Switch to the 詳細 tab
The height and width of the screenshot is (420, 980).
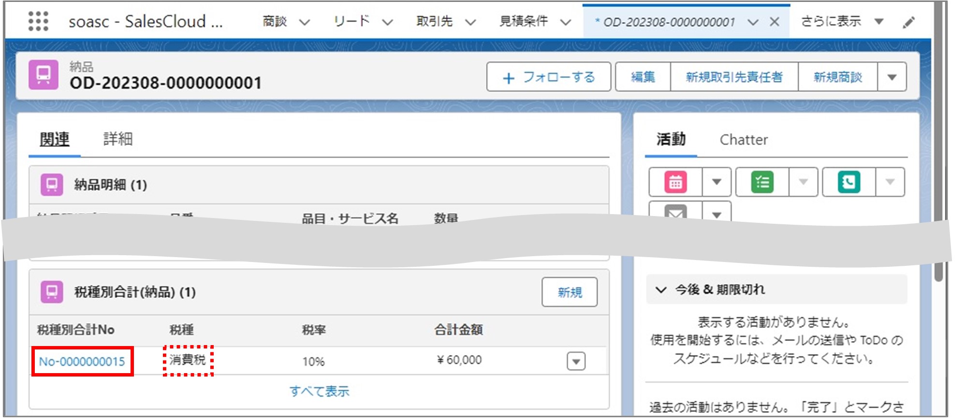coord(118,140)
